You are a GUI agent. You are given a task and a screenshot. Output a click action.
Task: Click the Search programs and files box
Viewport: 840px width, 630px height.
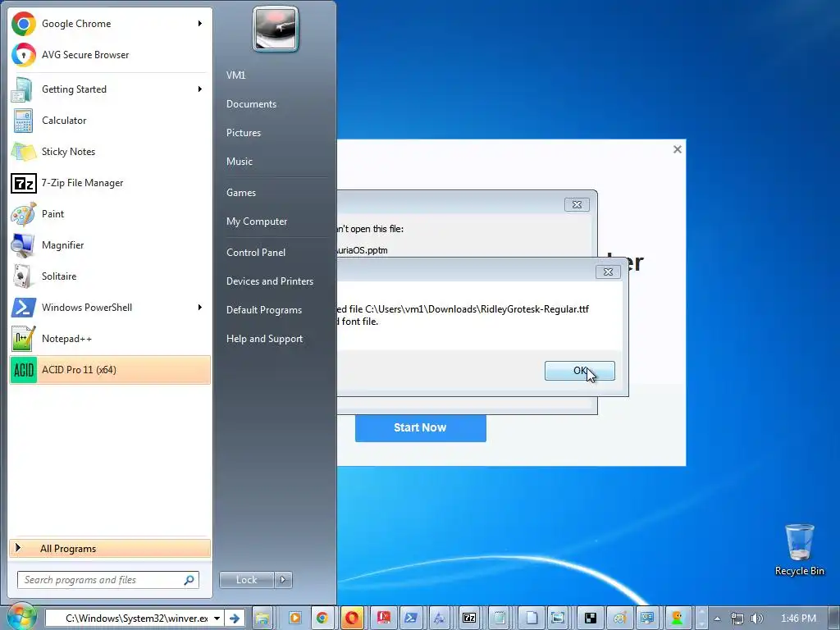tap(107, 580)
